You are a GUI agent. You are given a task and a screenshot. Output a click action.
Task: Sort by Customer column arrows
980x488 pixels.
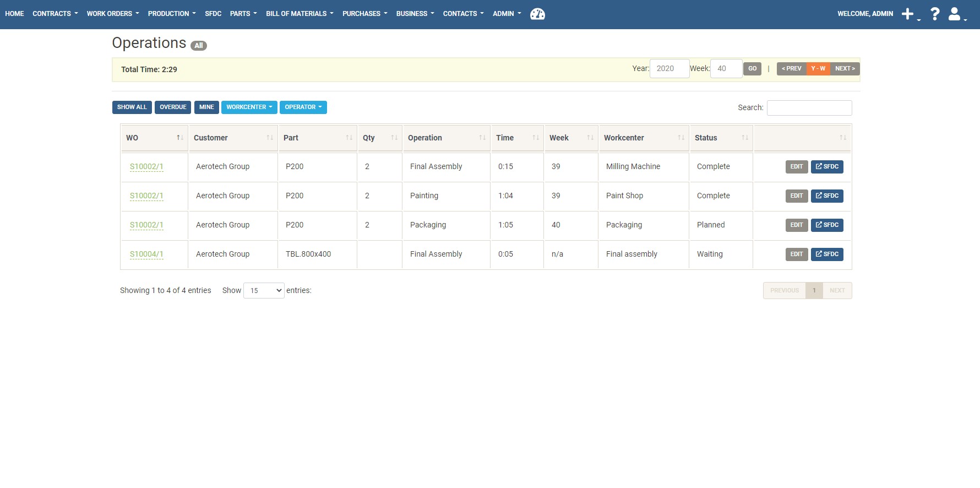click(x=270, y=138)
